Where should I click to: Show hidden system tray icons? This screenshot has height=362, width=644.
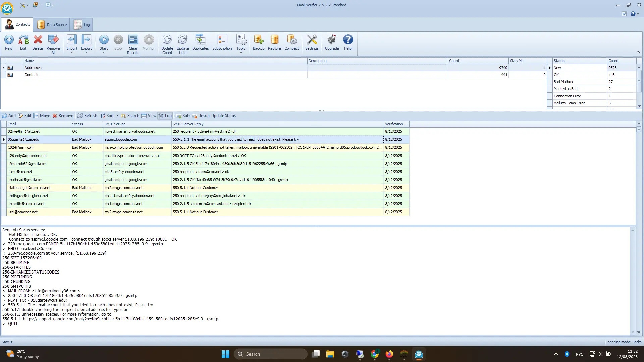(x=556, y=354)
